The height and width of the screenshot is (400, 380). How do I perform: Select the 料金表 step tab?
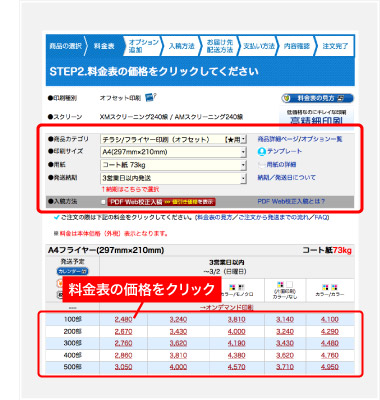click(x=104, y=46)
